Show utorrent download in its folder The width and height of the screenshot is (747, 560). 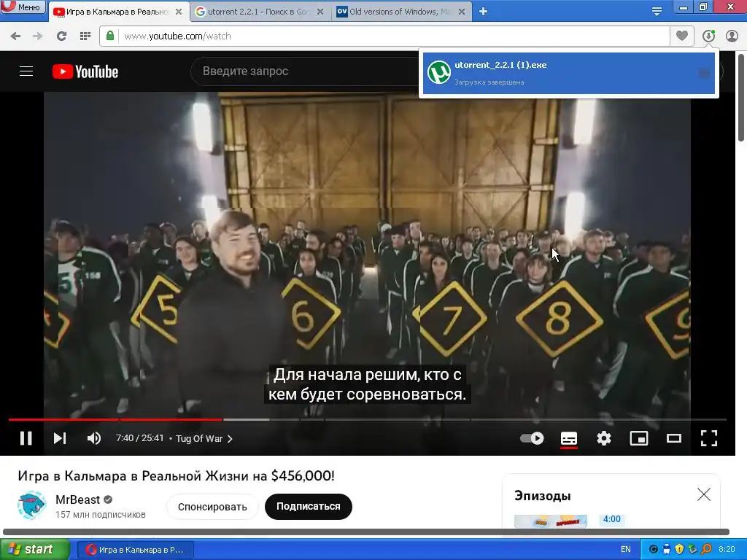point(704,73)
